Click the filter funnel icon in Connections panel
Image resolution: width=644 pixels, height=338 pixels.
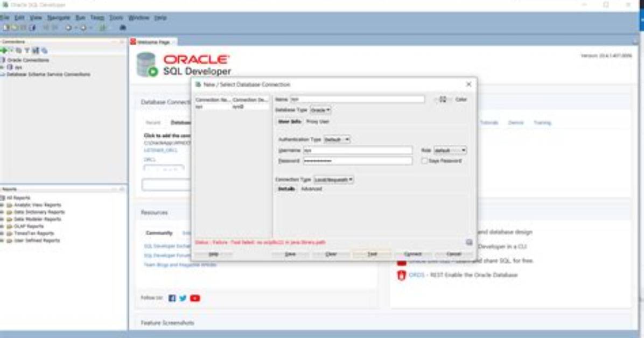point(27,51)
